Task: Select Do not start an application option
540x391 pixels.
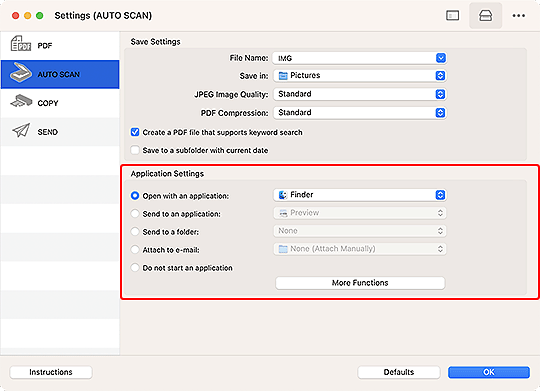Action: [135, 268]
